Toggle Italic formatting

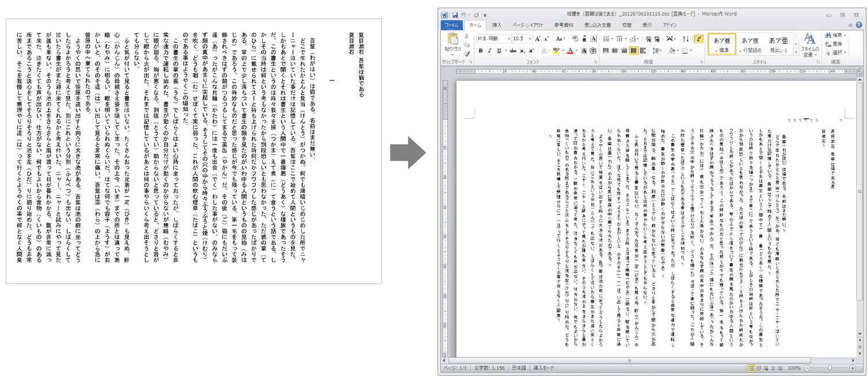pyautogui.click(x=489, y=51)
